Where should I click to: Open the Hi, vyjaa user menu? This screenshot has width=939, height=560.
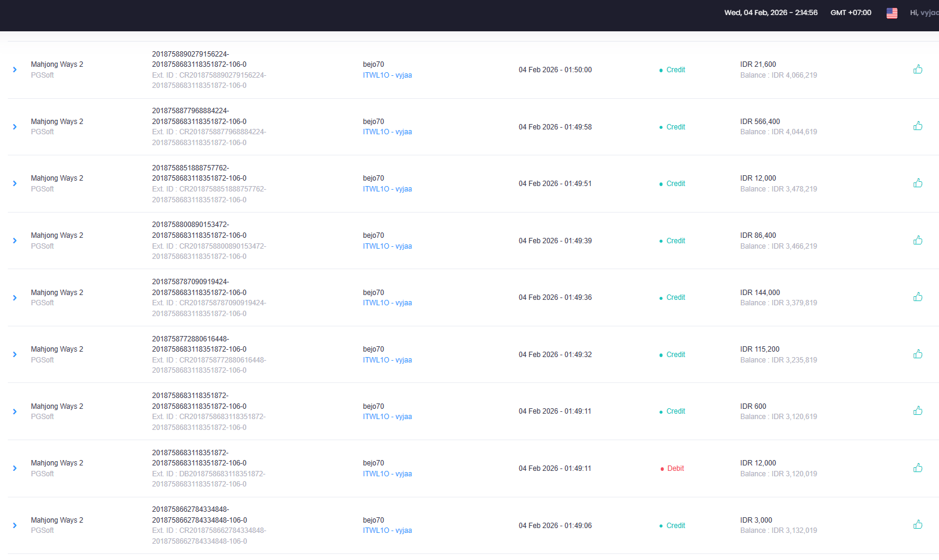coord(924,13)
